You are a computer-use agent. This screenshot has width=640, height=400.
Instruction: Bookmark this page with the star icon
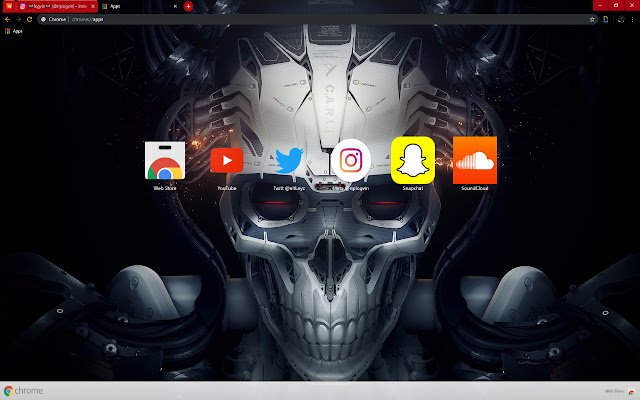592,19
